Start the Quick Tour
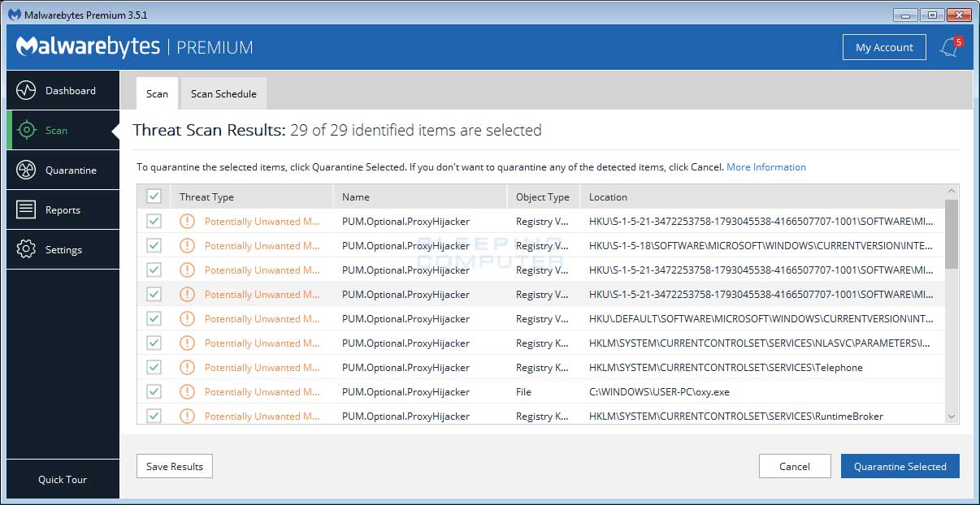Screen dimensions: 980x505 pos(62,480)
